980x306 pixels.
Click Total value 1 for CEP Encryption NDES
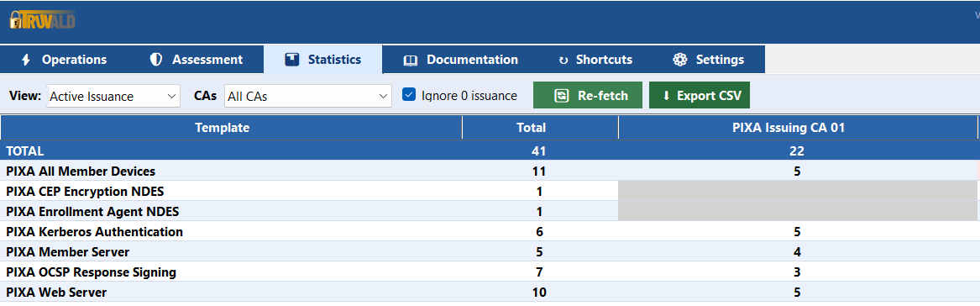point(539,191)
